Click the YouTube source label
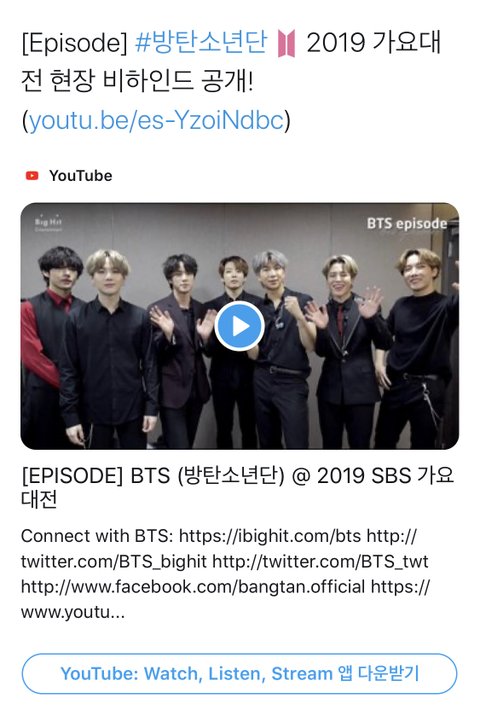This screenshot has height=722, width=480. click(x=81, y=176)
